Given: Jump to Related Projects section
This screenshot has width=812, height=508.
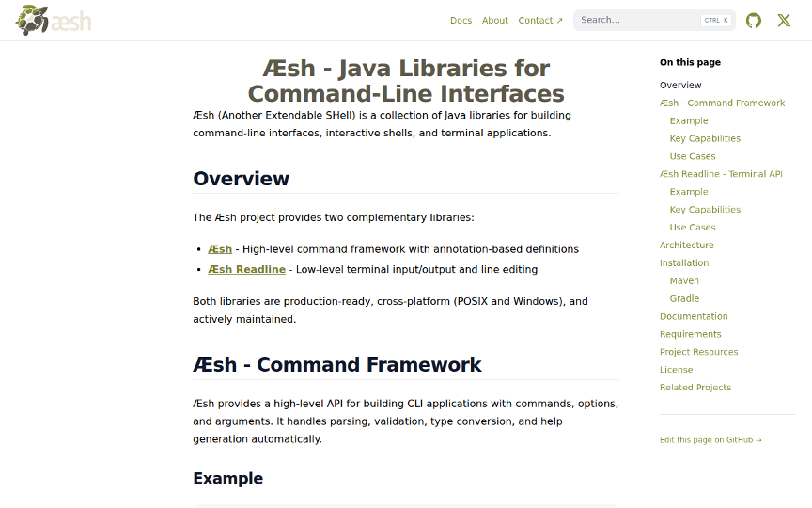Looking at the screenshot, I should pyautogui.click(x=695, y=388).
